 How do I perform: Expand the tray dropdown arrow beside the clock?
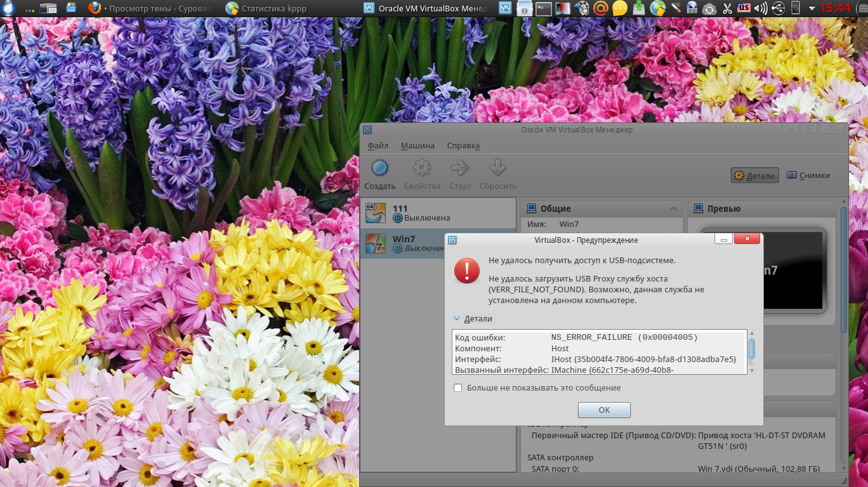(x=812, y=8)
